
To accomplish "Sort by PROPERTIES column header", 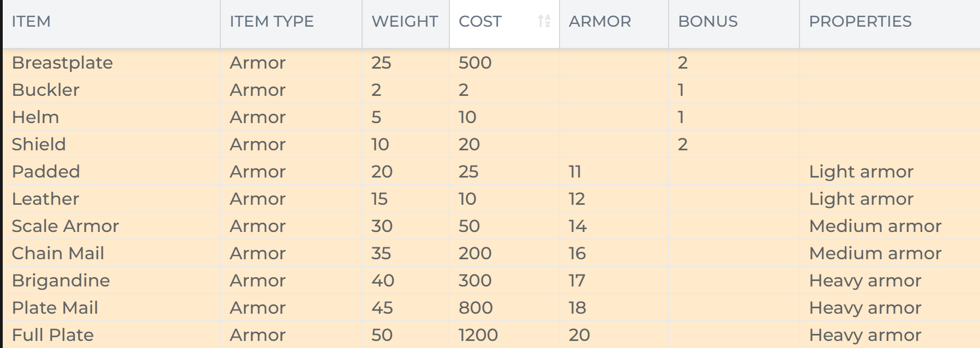I will [x=889, y=24].
